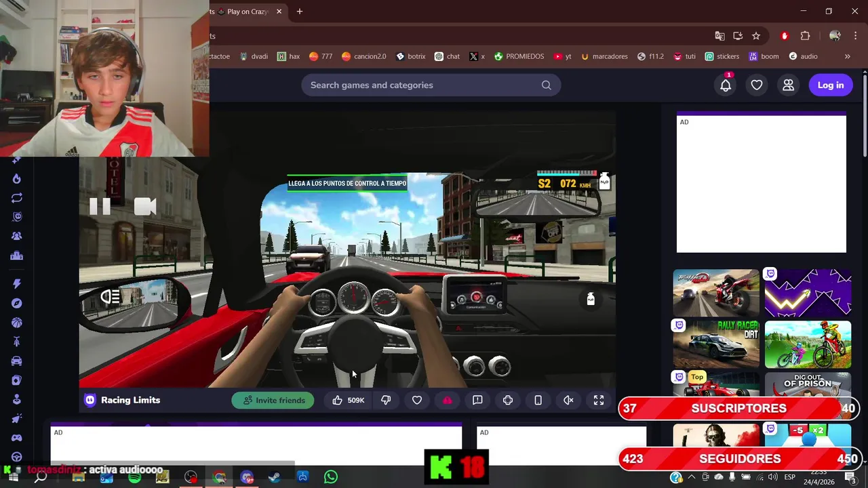Open Windows search from the taskbar

(x=41, y=477)
